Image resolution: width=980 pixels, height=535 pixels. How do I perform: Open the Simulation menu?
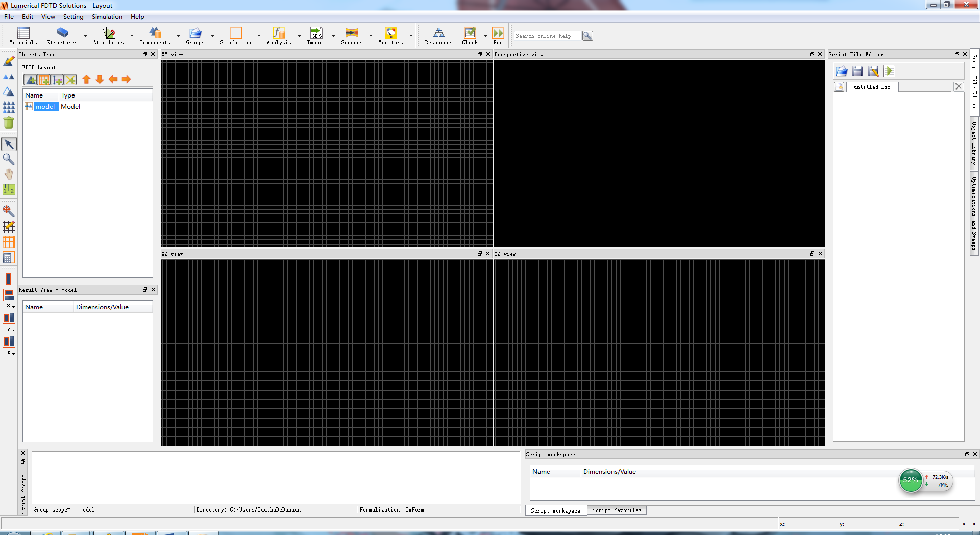(107, 17)
